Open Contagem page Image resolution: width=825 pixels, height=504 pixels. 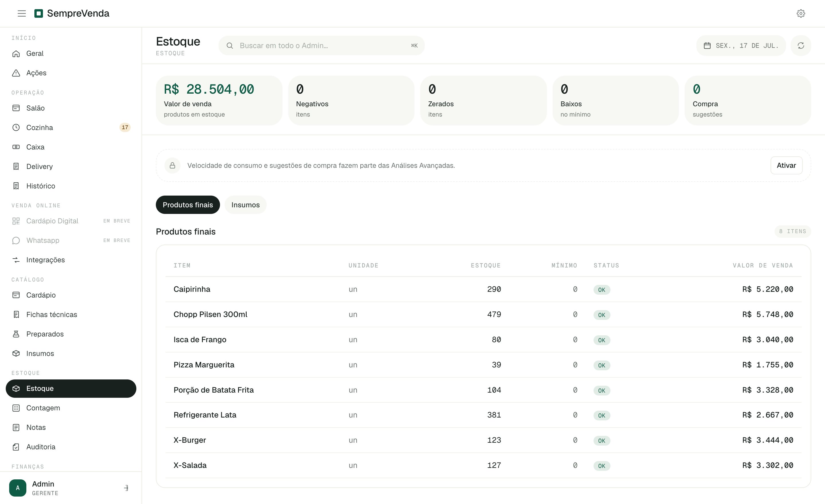click(x=71, y=408)
